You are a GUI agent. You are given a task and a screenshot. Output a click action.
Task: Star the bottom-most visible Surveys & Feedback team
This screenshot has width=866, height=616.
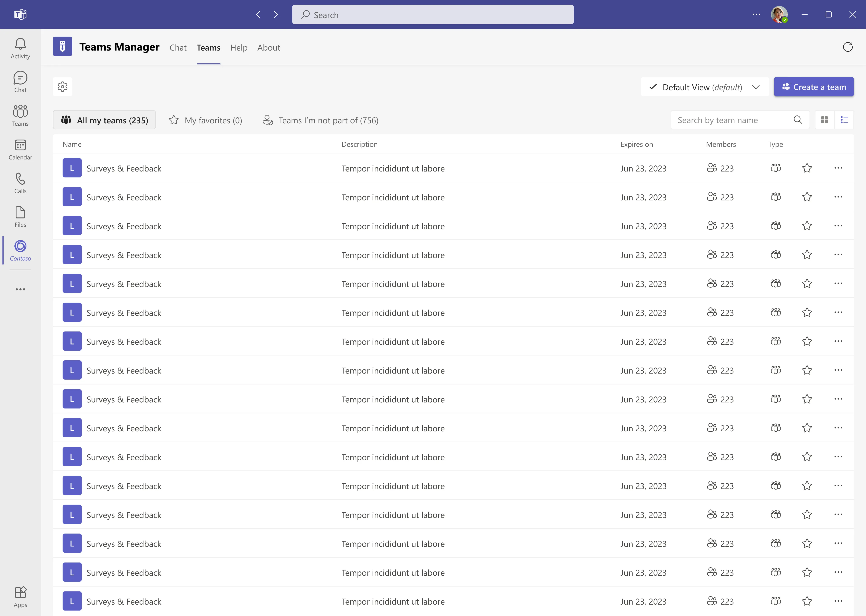(807, 601)
